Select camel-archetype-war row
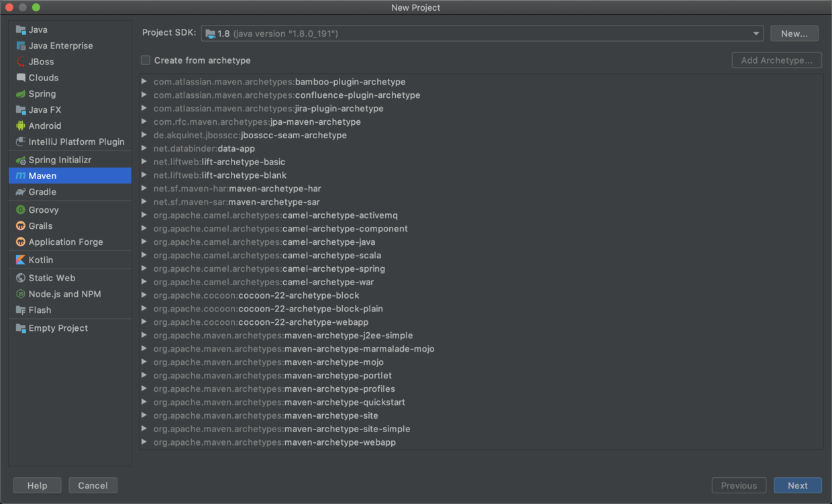The image size is (832, 504). (481, 282)
